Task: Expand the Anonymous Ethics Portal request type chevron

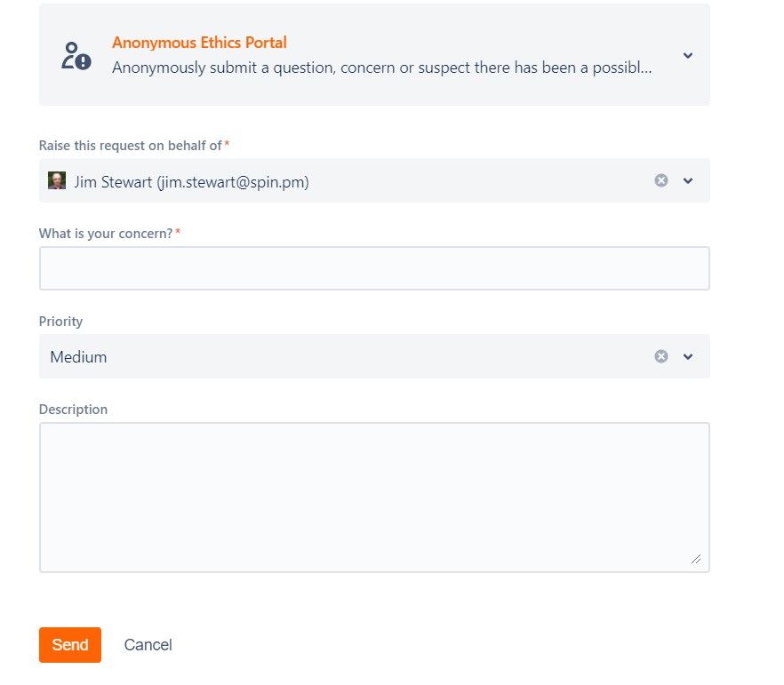Action: click(x=688, y=55)
